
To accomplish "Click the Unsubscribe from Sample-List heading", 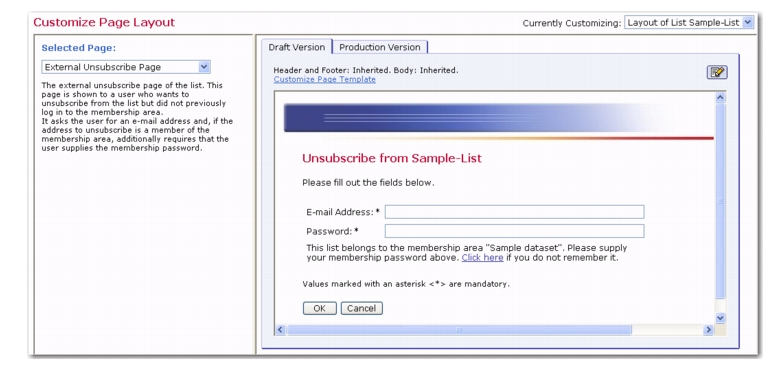I will (x=392, y=158).
